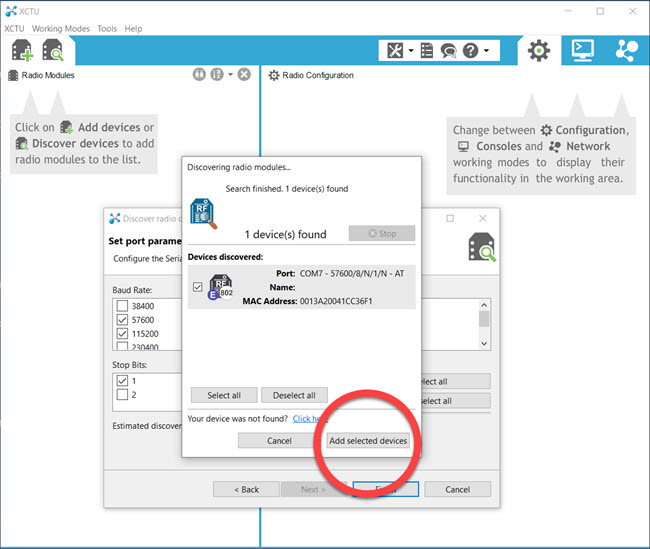Click the frame generator list icon in toolbar
Image resolution: width=650 pixels, height=549 pixels.
click(x=427, y=50)
